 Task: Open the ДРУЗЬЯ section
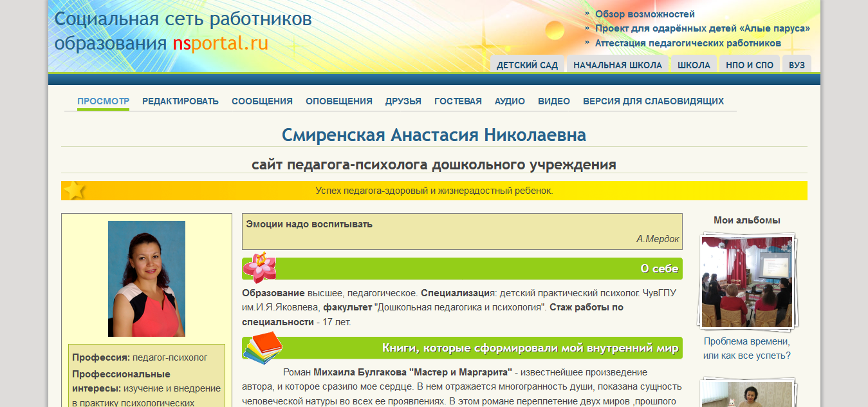point(403,101)
